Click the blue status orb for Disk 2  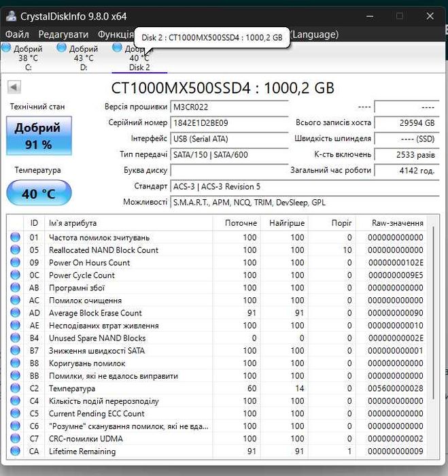[x=117, y=48]
